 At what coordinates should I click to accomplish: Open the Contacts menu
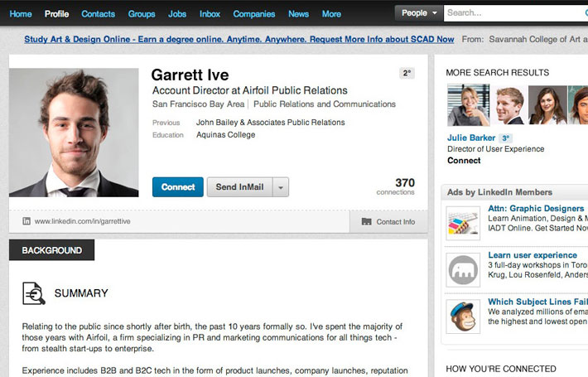(x=99, y=14)
